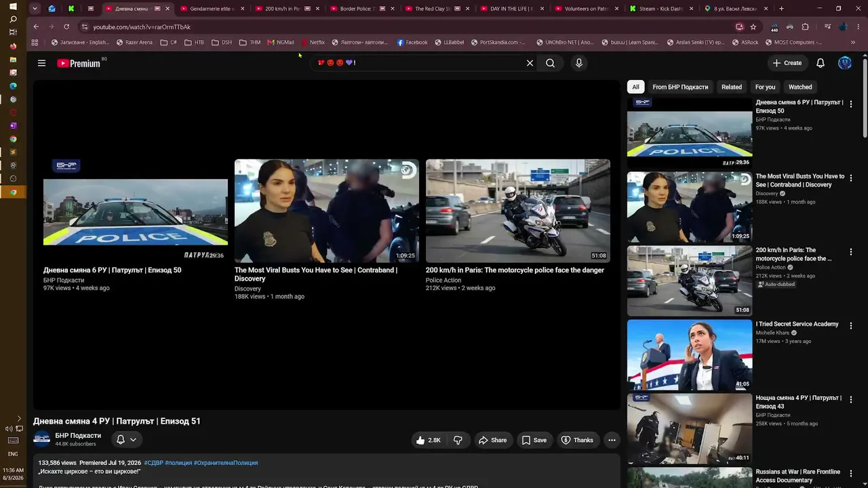868x488 pixels.
Task: Bookmark this page with the star icon
Action: click(x=753, y=27)
